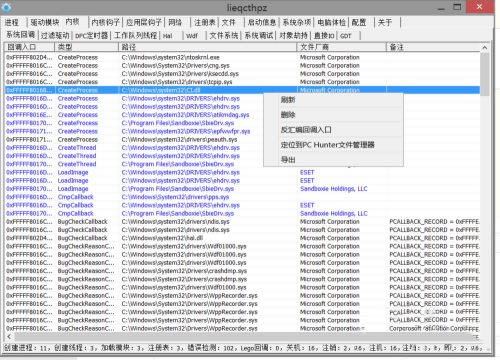Image resolution: width=500 pixels, height=360 pixels.
Task: Open the 启动信息 tab
Action: click(x=262, y=22)
